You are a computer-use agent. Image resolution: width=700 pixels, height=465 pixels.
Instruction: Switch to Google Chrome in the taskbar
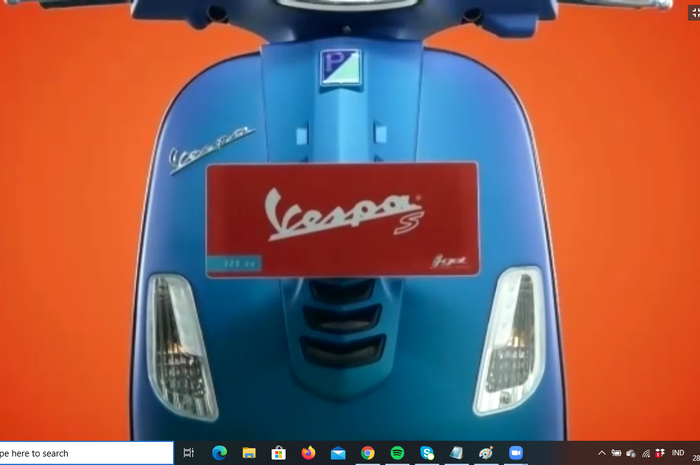point(367,453)
